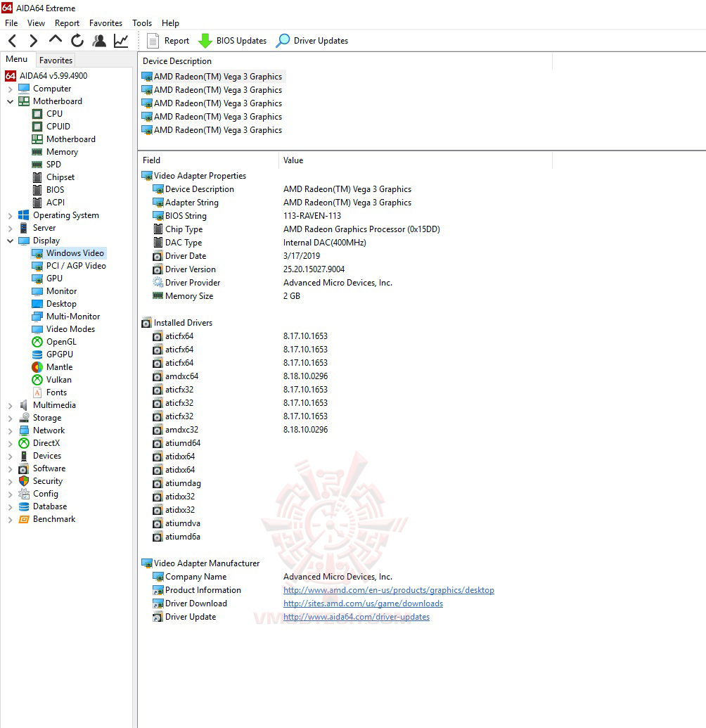Expand the Operating System node
Viewport: 706px width, 728px height.
[x=10, y=215]
